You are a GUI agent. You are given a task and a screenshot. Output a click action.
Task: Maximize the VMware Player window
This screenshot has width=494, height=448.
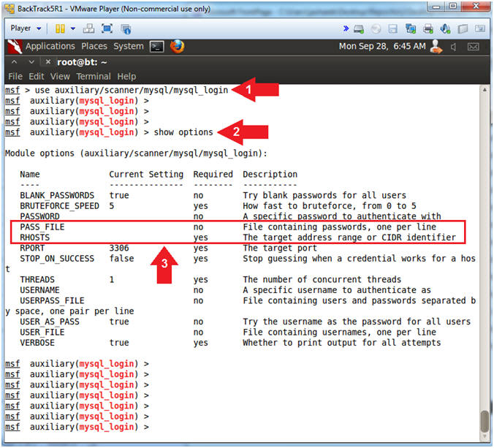point(453,6)
